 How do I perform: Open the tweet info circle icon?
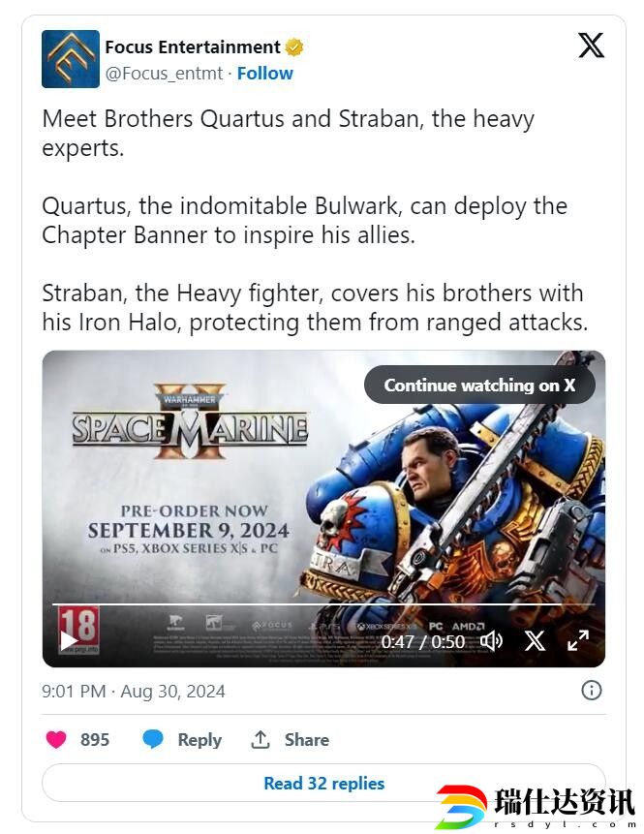point(592,691)
